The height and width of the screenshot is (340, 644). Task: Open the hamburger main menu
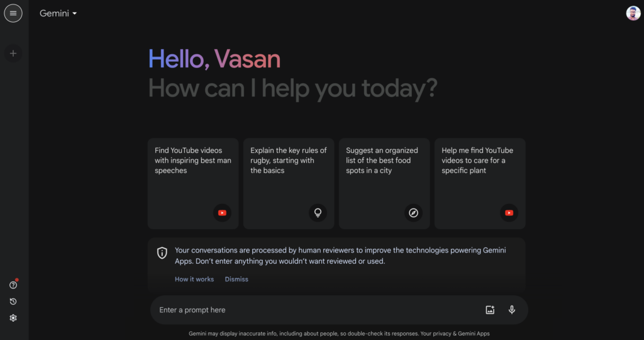pyautogui.click(x=13, y=13)
